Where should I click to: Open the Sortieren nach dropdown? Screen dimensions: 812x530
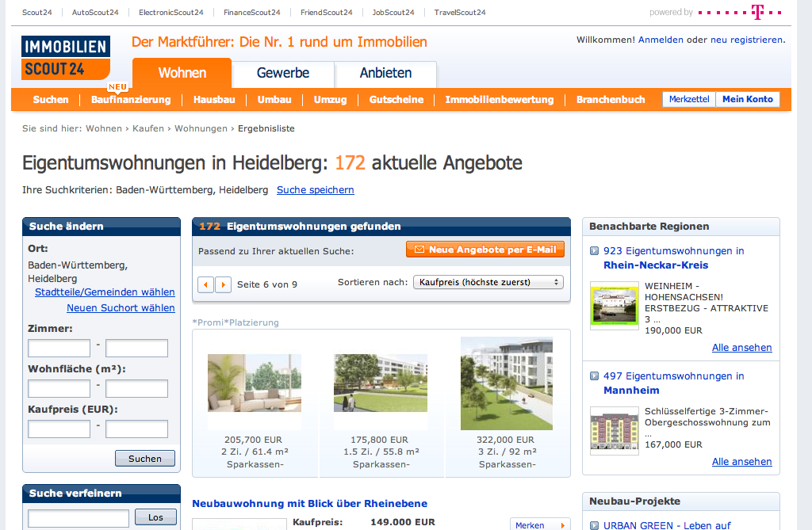coord(488,282)
